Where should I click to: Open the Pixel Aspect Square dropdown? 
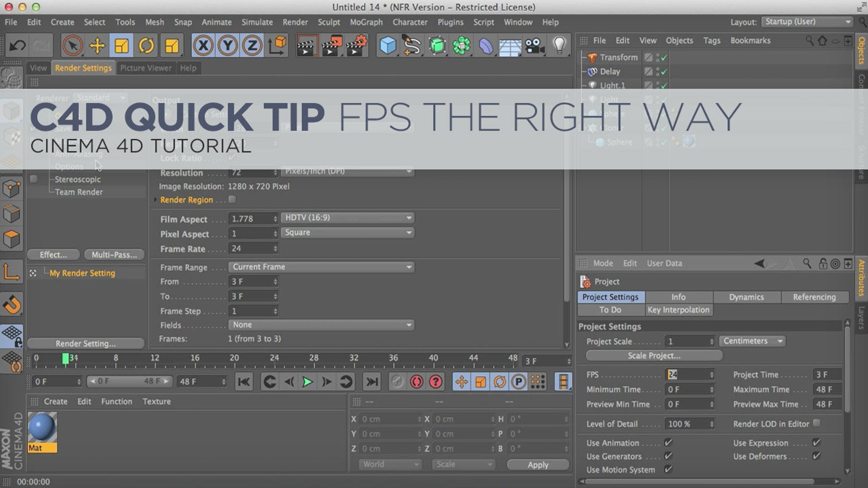tap(348, 232)
